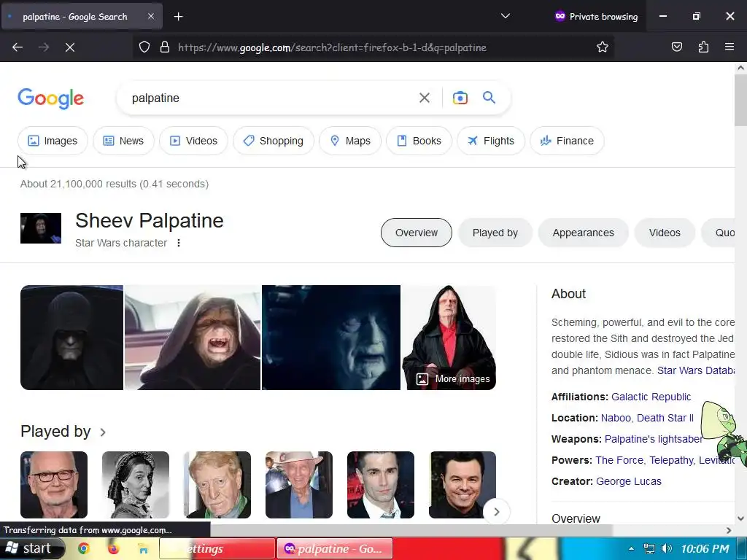
Task: Click the address bar URL
Action: coord(332,47)
